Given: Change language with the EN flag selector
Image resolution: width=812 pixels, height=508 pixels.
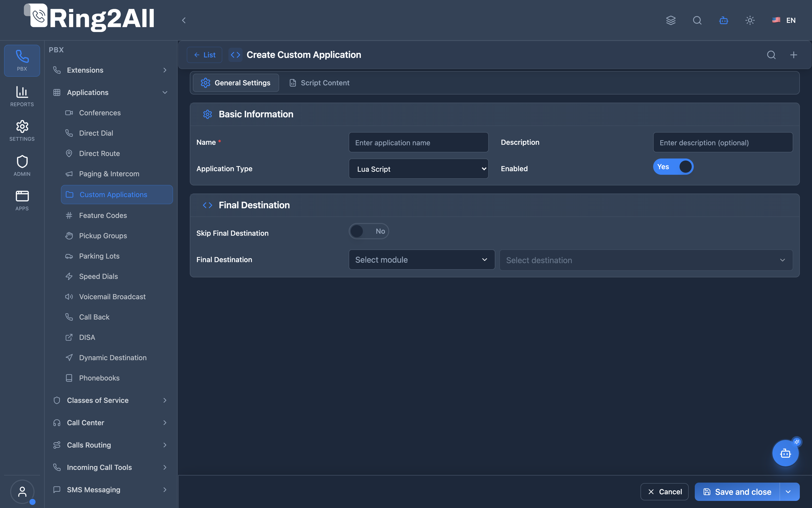Looking at the screenshot, I should pos(784,20).
